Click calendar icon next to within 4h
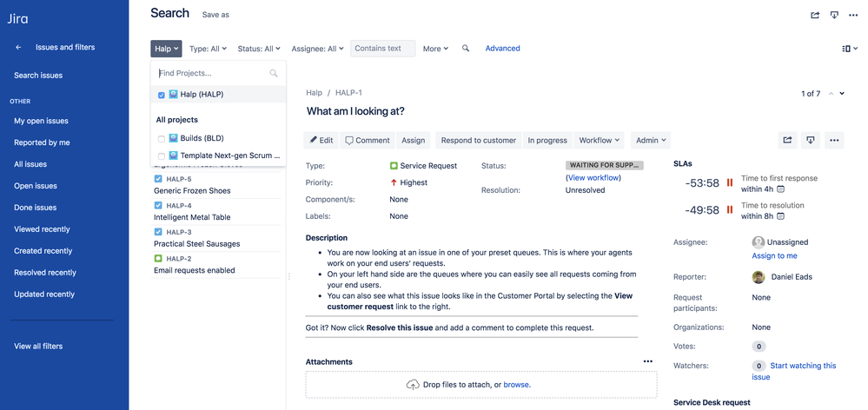Viewport: 868px width, 410px height. [x=780, y=189]
